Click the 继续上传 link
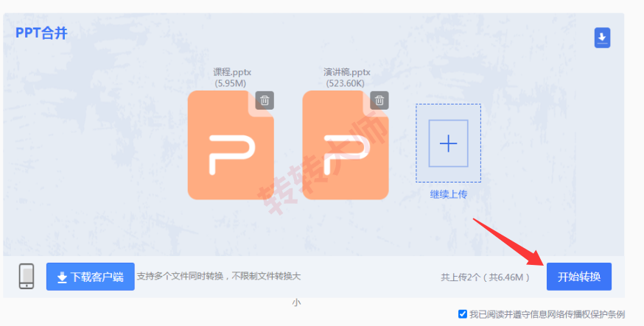Screen dimensions: 644x326 tap(448, 194)
